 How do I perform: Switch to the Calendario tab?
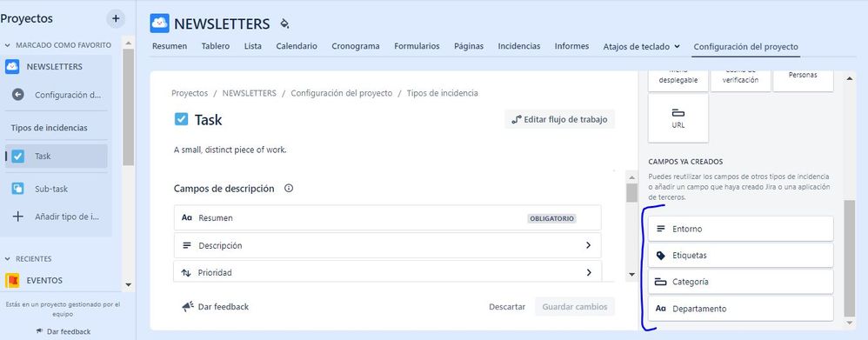point(297,46)
